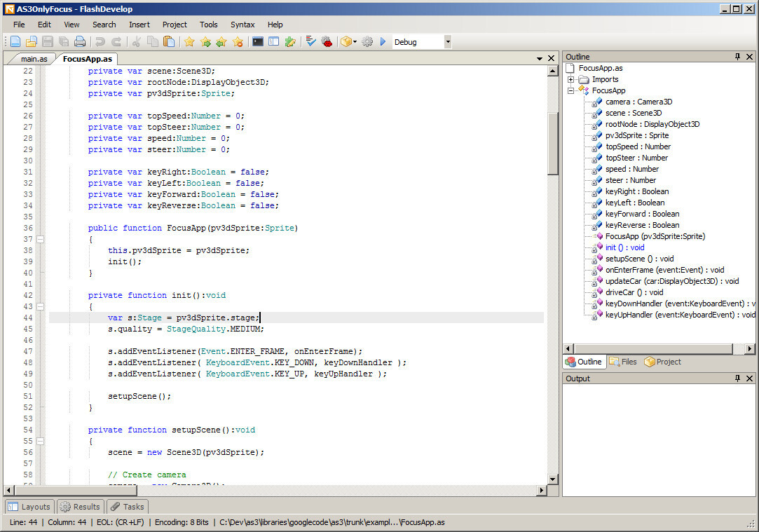Open the Syntax menu
This screenshot has width=759, height=532.
(242, 25)
